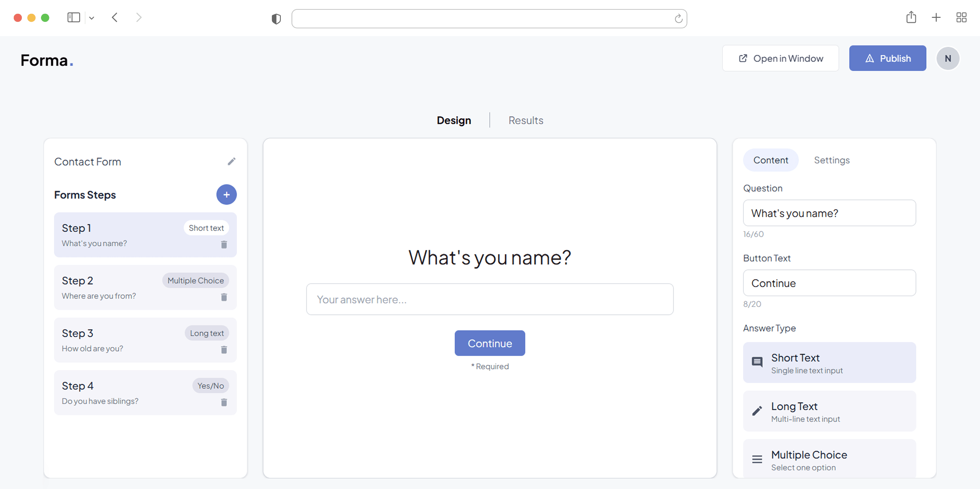
Task: Reload the page via refresh icon
Action: [x=678, y=18]
